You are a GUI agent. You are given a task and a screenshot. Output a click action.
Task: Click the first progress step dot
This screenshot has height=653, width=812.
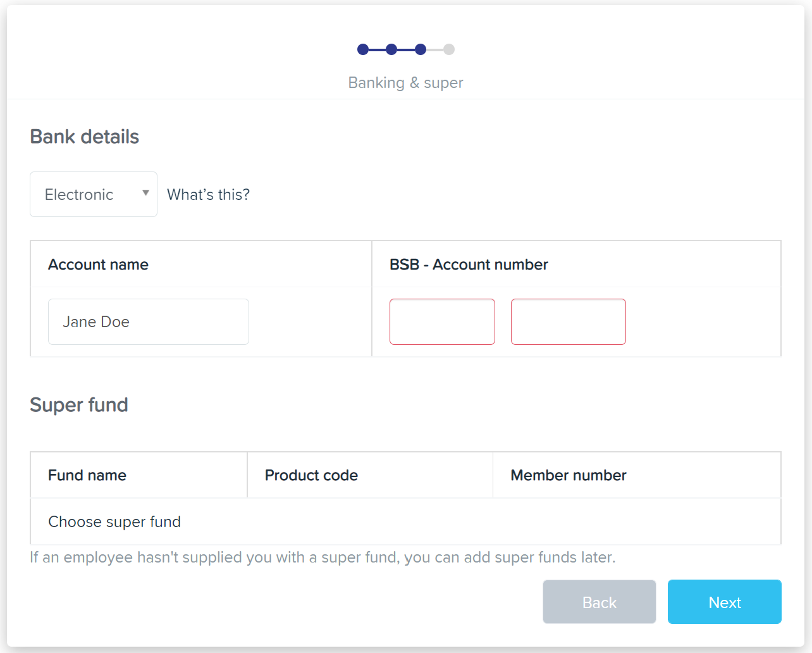[363, 49]
